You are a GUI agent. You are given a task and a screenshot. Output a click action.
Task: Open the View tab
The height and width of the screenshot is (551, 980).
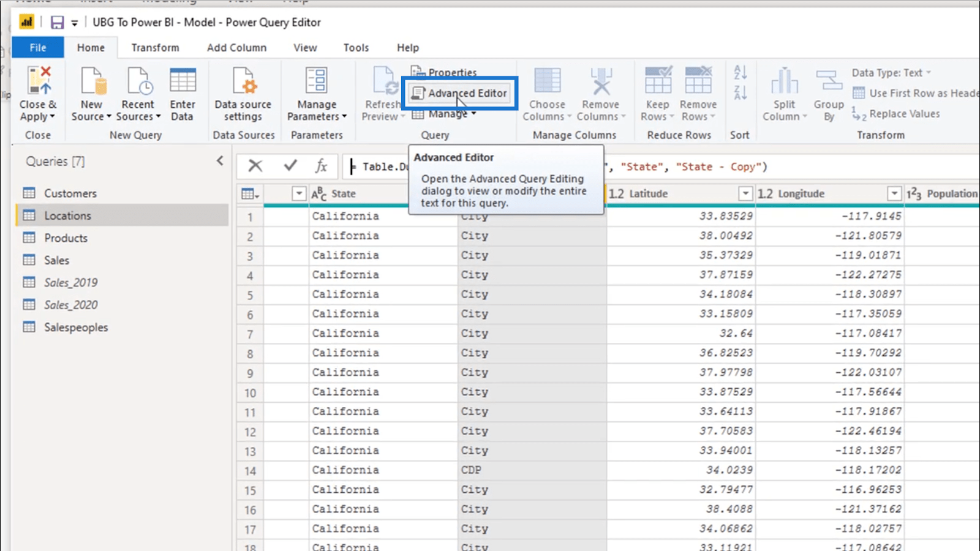(305, 48)
